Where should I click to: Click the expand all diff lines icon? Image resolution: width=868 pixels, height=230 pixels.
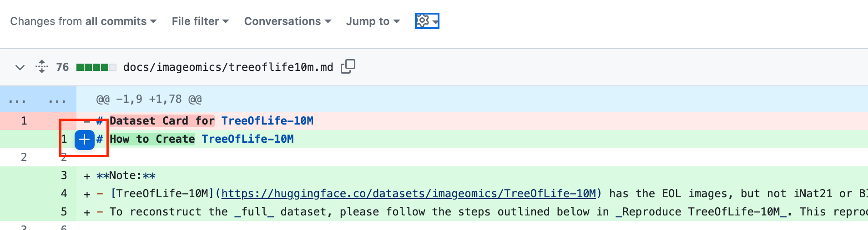tap(42, 67)
